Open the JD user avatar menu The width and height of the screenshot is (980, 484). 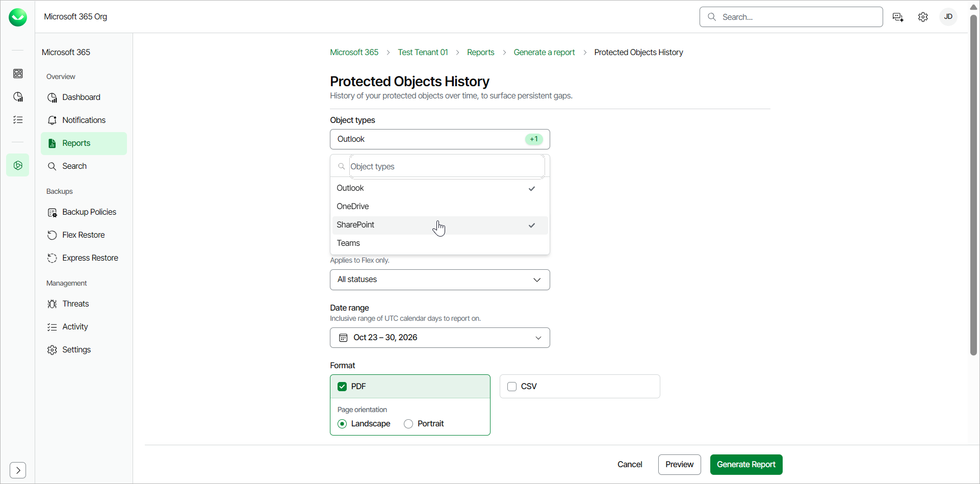(948, 17)
